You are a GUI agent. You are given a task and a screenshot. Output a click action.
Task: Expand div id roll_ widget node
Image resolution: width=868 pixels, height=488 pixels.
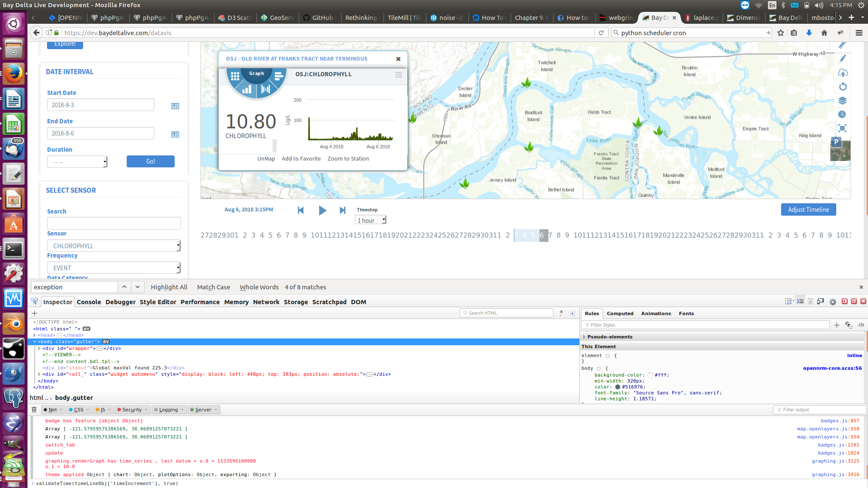point(39,374)
